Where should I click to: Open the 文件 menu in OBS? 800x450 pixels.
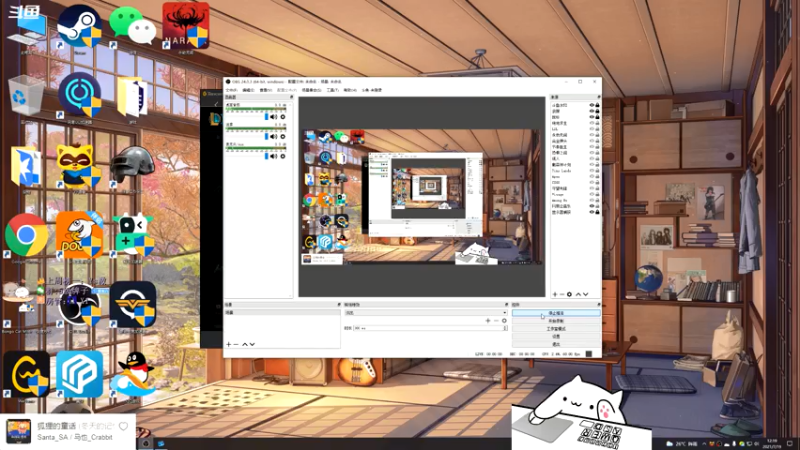231,90
